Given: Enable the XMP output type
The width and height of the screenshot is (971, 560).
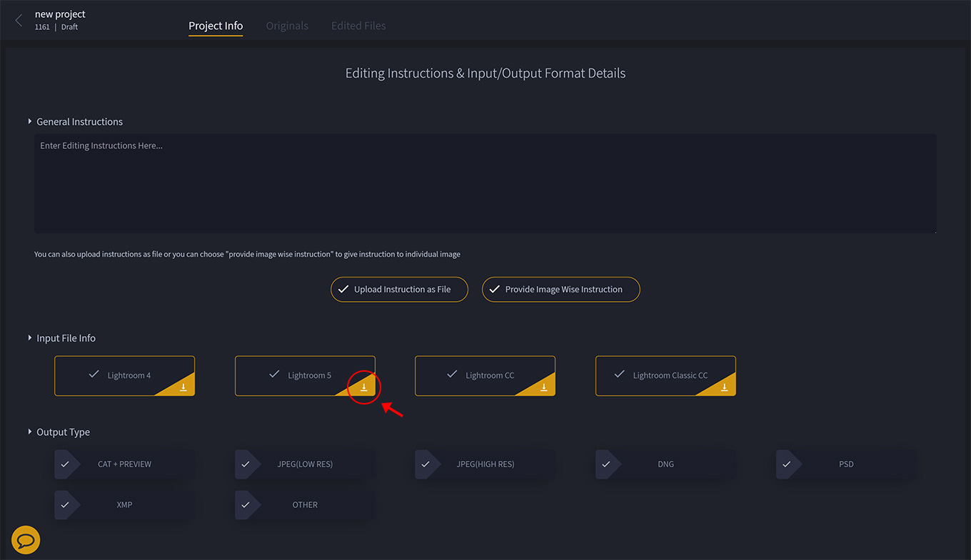Looking at the screenshot, I should tap(124, 504).
